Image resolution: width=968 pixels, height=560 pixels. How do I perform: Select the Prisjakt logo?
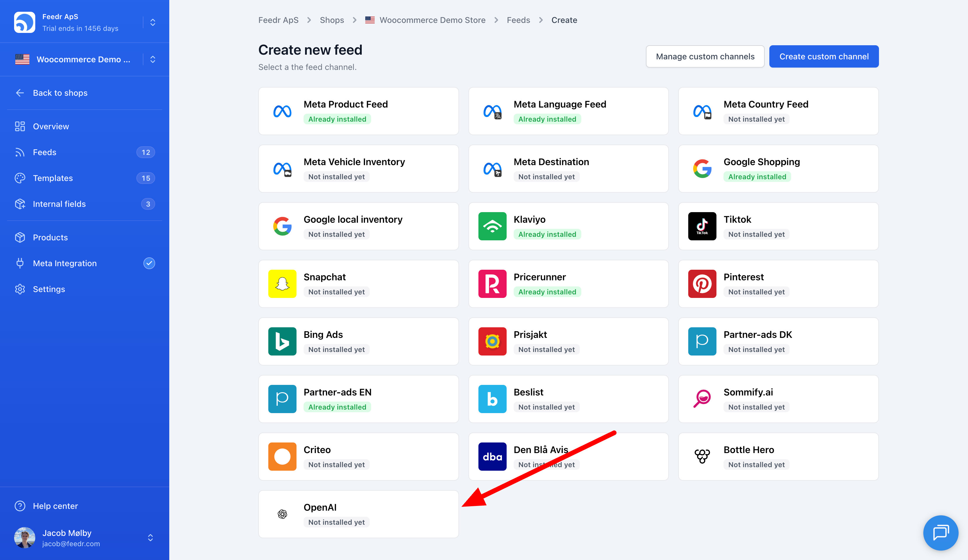[492, 341]
